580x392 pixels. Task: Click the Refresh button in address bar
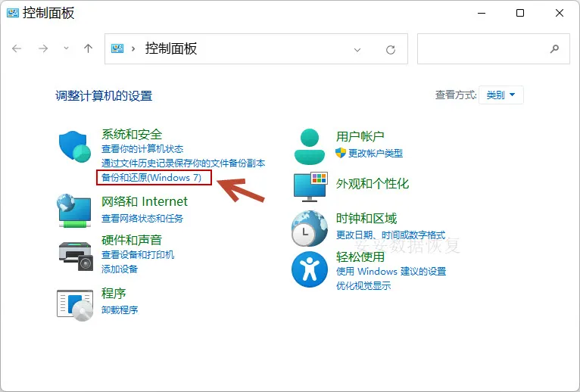391,49
